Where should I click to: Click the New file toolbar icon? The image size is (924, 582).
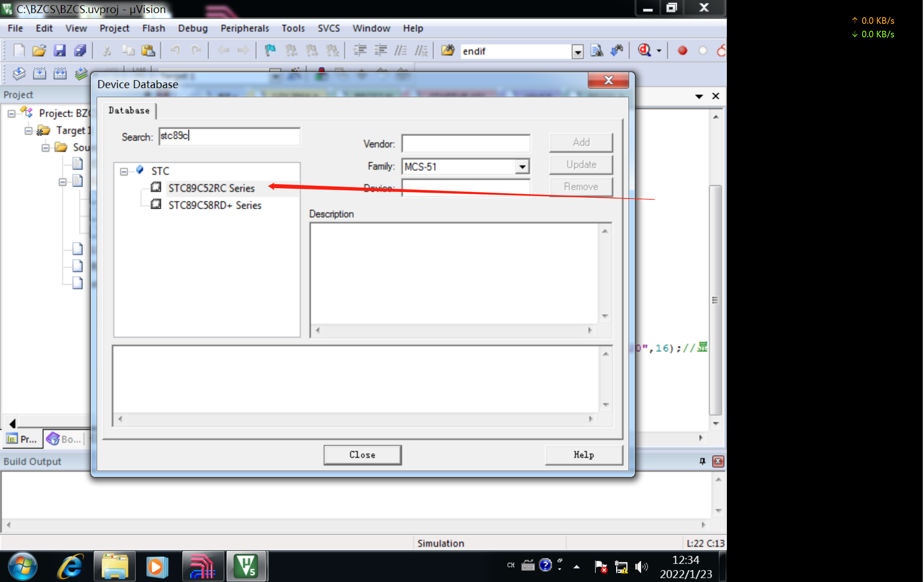(19, 50)
